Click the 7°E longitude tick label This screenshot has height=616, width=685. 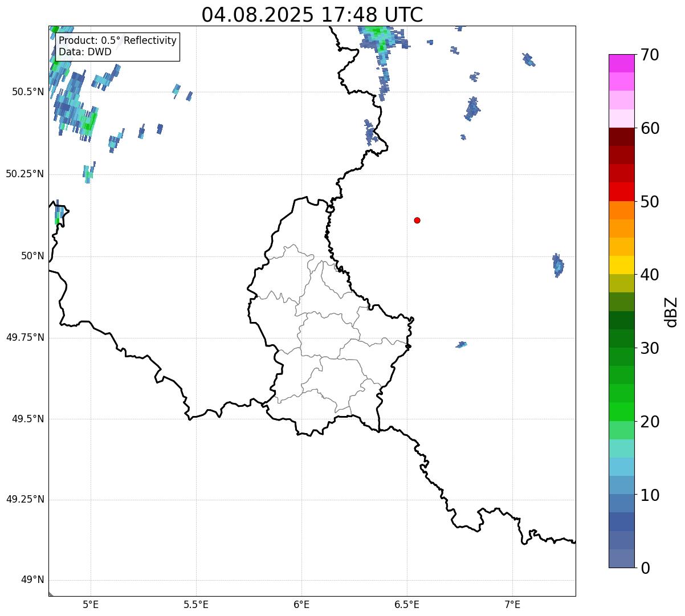click(512, 604)
